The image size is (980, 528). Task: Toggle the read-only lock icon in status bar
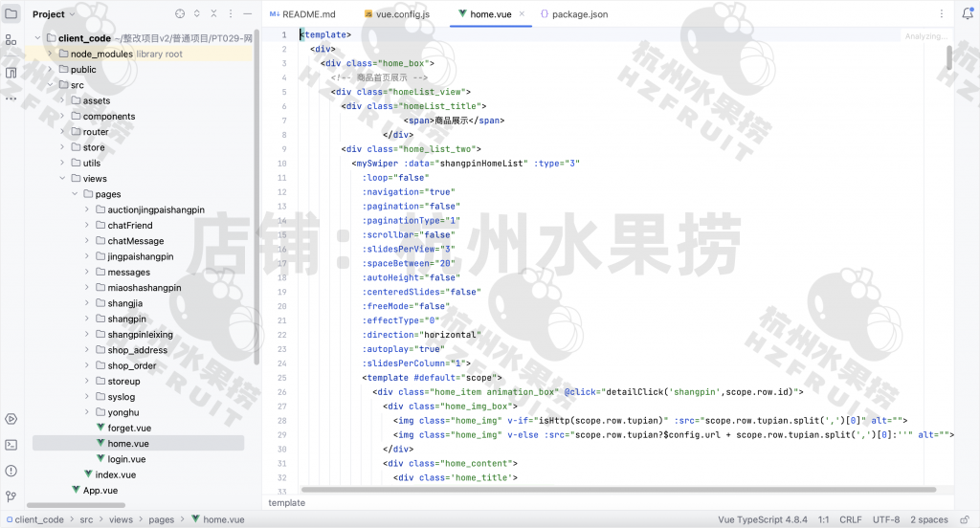click(965, 519)
